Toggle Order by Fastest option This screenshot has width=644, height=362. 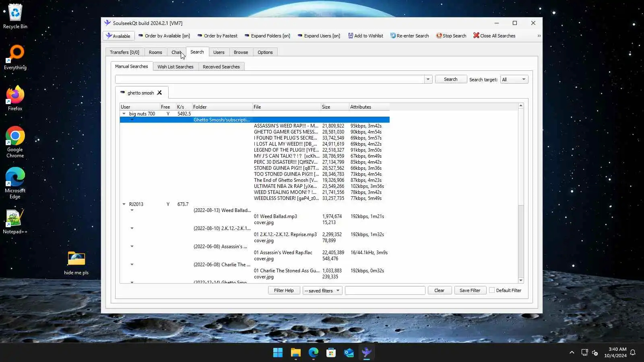[217, 36]
